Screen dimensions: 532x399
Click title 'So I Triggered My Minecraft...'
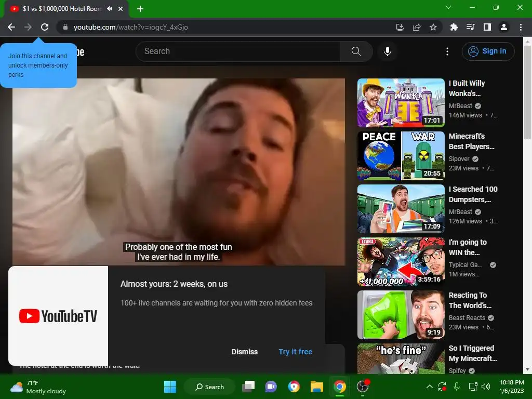(473, 353)
